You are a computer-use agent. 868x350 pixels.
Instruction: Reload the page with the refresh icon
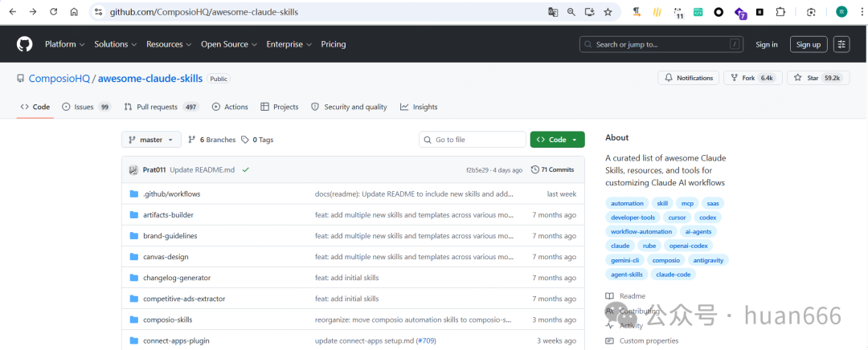(54, 11)
